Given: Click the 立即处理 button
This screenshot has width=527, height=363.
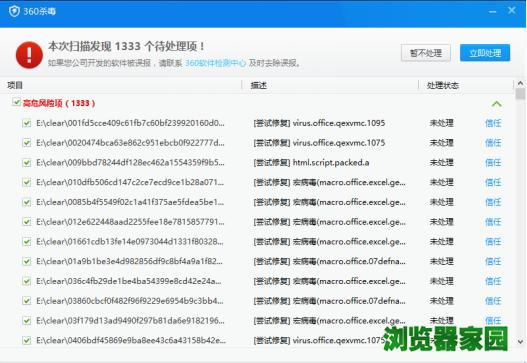Looking at the screenshot, I should click(485, 53).
